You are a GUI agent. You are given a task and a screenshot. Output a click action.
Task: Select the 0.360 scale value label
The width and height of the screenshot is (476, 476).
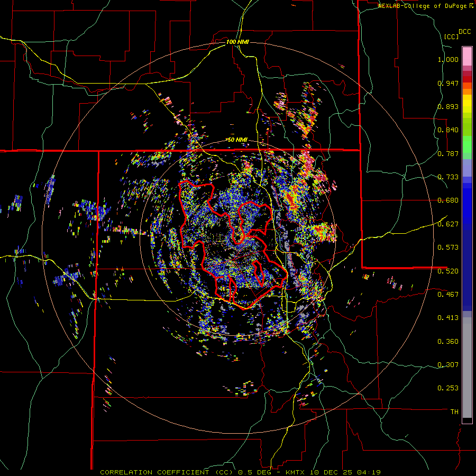[448, 342]
